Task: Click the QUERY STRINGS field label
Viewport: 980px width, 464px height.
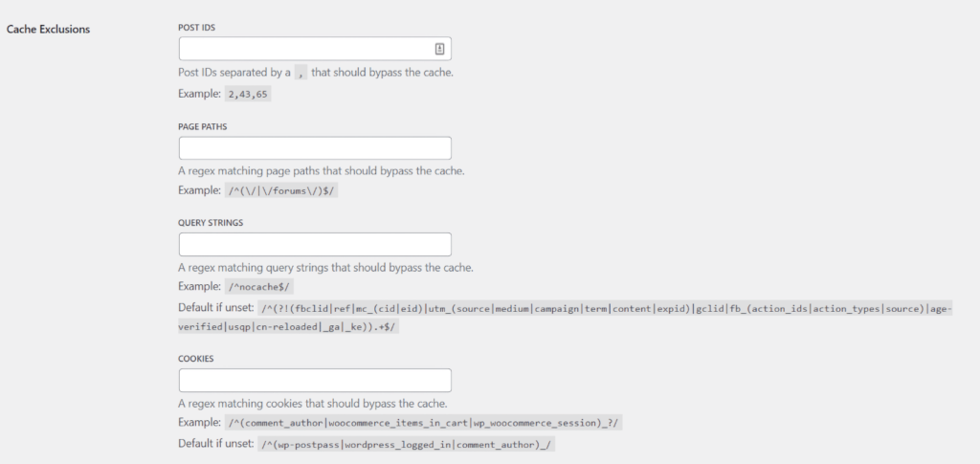Action: point(211,222)
